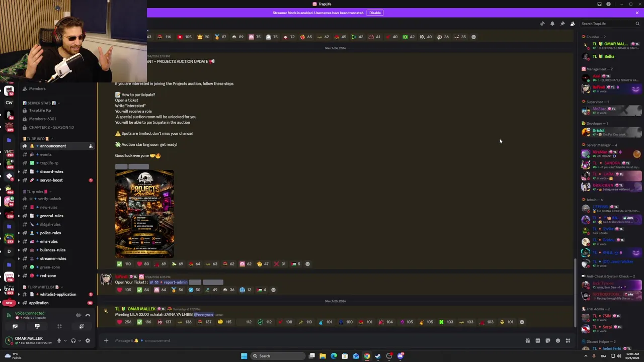Open Voice Connected details
Screen dimensions: 644x362
point(29,313)
